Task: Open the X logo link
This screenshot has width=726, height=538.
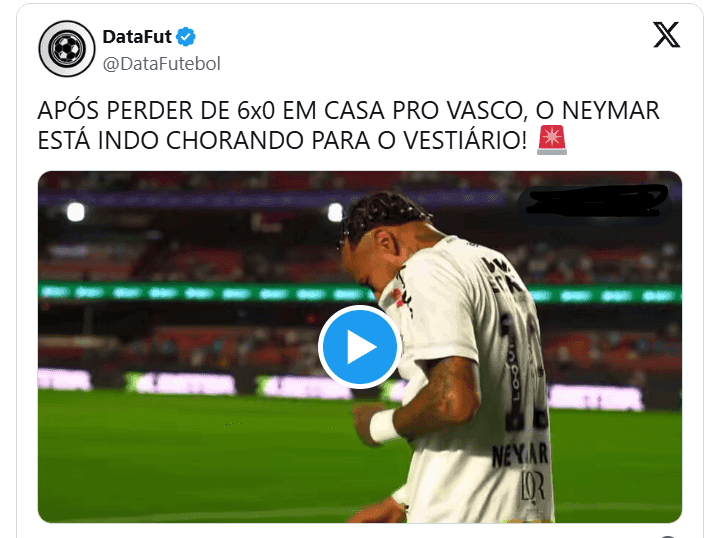Action: pyautogui.click(x=666, y=35)
